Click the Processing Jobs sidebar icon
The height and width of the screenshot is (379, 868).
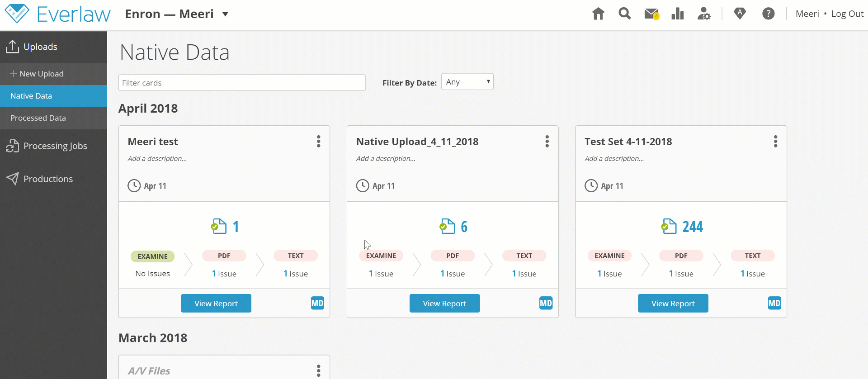pos(12,146)
